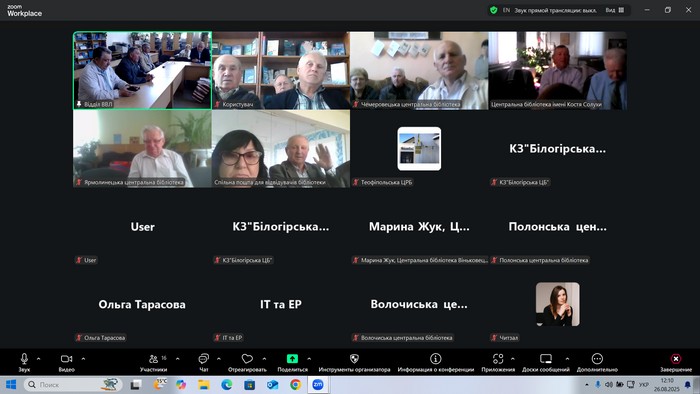Toggle the camera with the Видео button
This screenshot has height=394, width=700.
pos(67,362)
